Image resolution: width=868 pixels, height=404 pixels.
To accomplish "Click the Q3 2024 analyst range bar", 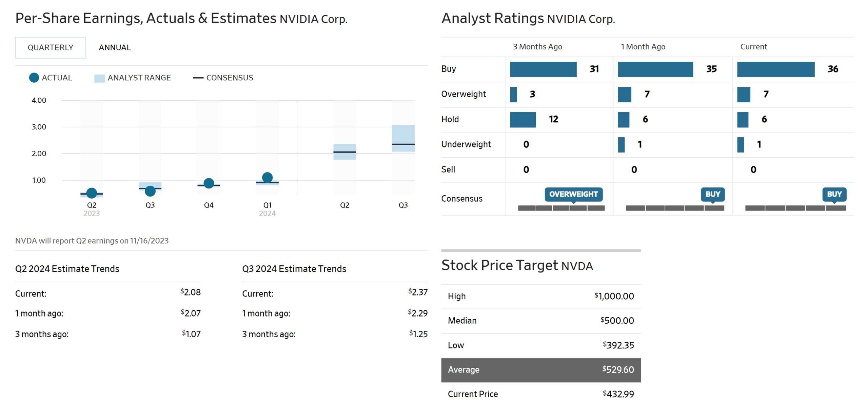I will click(403, 134).
